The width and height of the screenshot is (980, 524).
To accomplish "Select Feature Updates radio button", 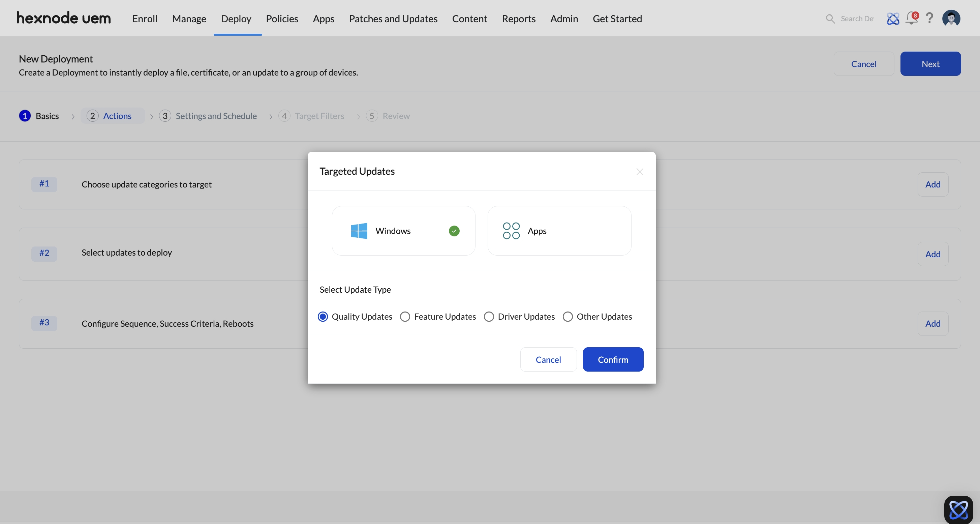I will [x=405, y=317].
